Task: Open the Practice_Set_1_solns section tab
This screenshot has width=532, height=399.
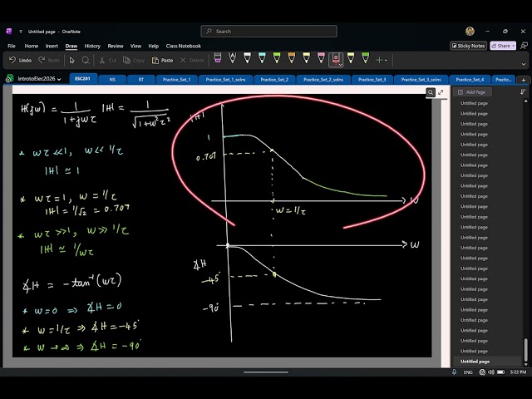Action: tap(225, 80)
